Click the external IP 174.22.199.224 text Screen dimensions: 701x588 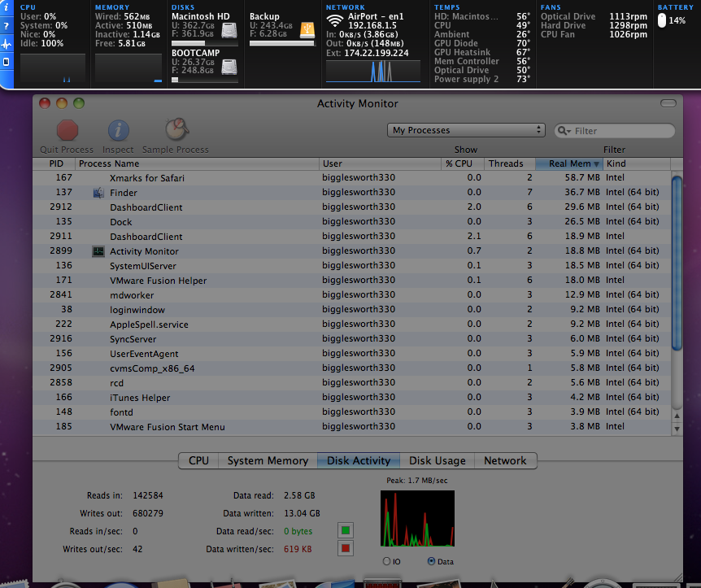click(376, 53)
